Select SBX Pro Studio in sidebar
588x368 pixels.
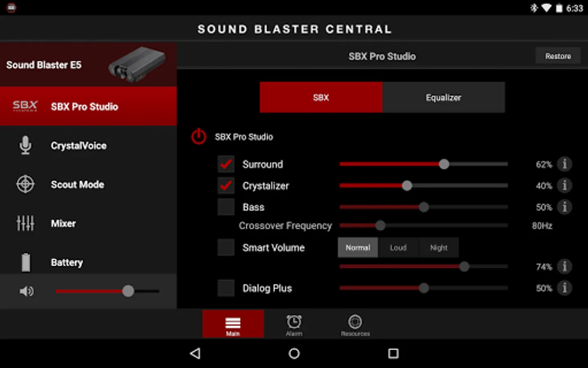pyautogui.click(x=88, y=106)
